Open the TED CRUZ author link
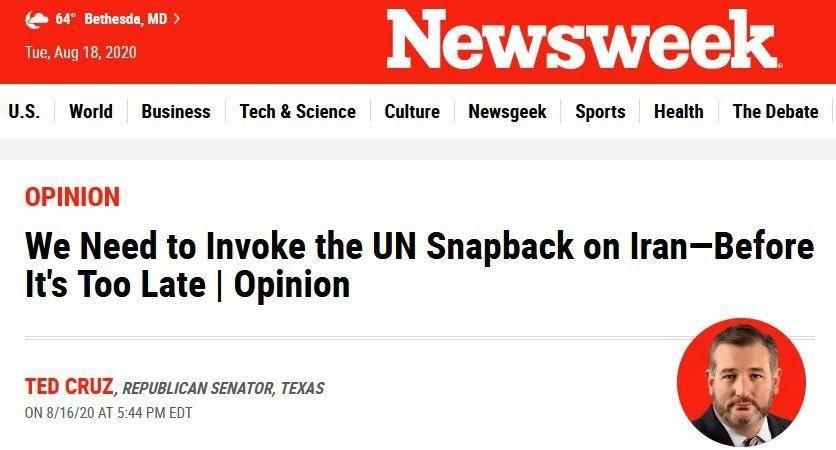The height and width of the screenshot is (450, 836). coord(69,388)
